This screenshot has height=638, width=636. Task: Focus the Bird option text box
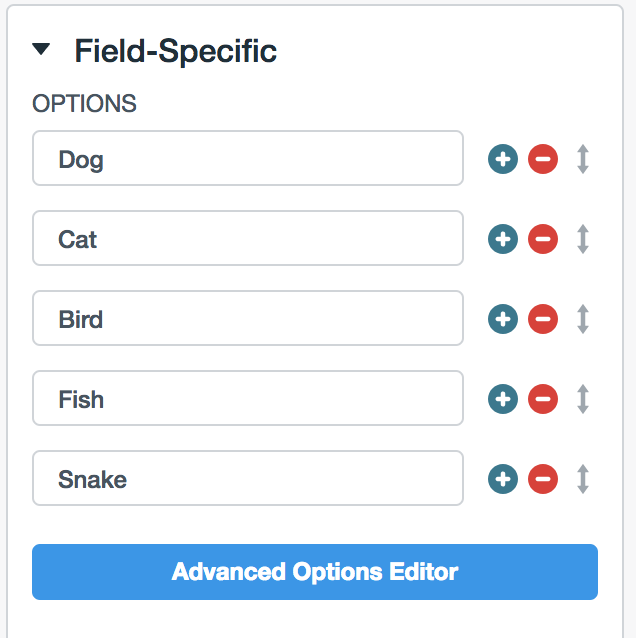(248, 319)
